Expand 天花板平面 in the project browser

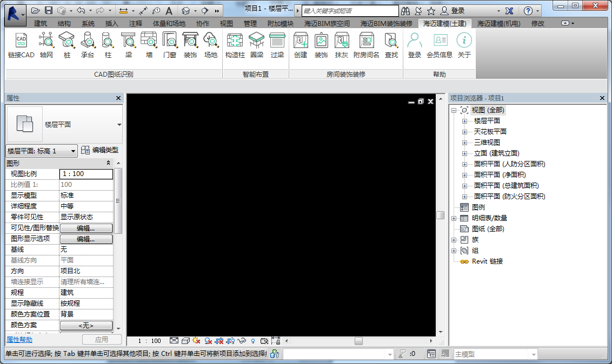click(x=464, y=132)
